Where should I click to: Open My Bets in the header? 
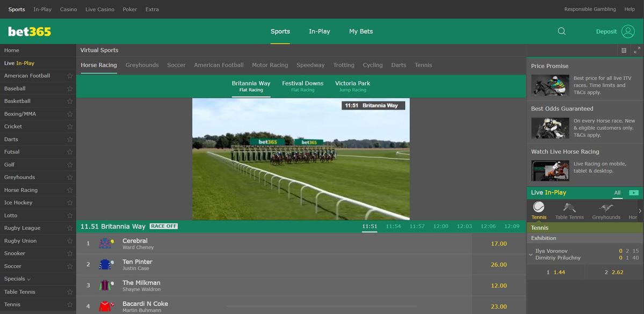point(361,31)
